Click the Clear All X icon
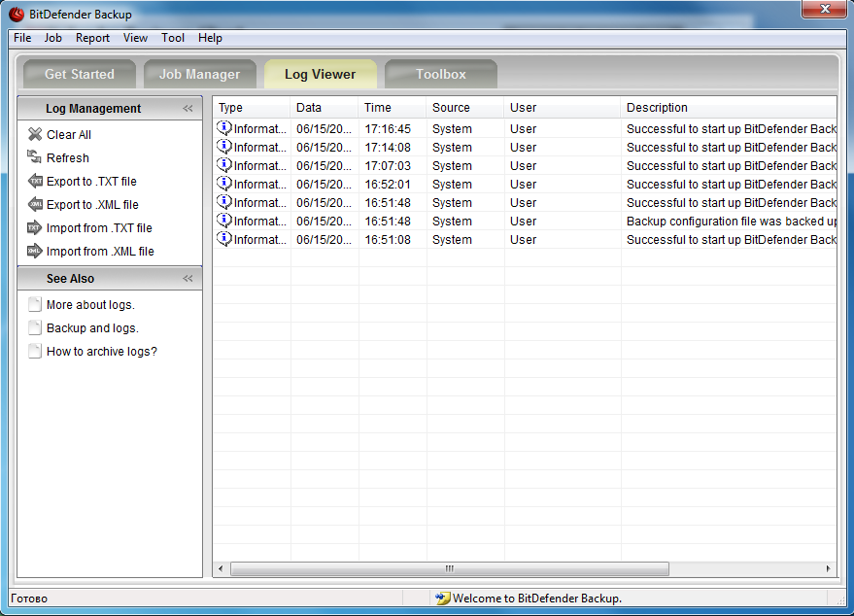Image resolution: width=854 pixels, height=616 pixels. click(x=35, y=134)
